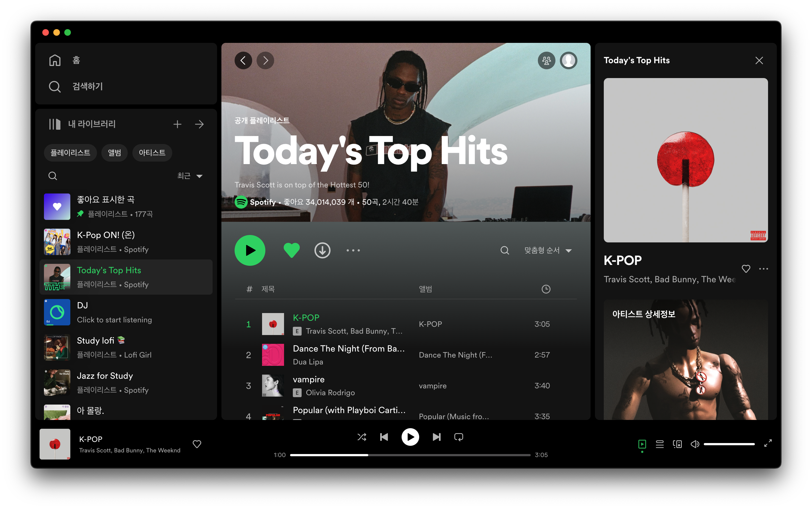Download the playlist
The image size is (812, 509).
click(322, 250)
